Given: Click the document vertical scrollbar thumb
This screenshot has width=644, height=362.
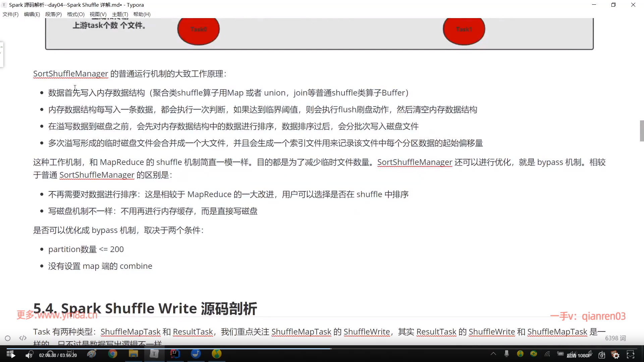Looking at the screenshot, I should tap(642, 131).
